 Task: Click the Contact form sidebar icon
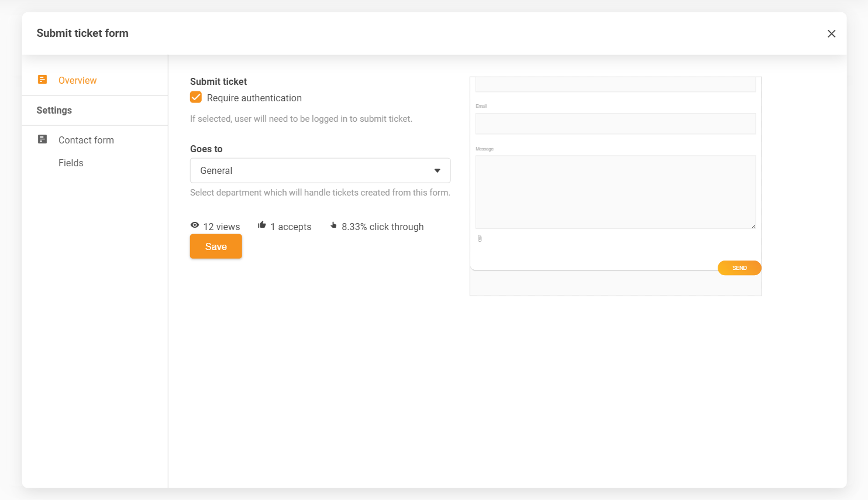[x=42, y=139]
